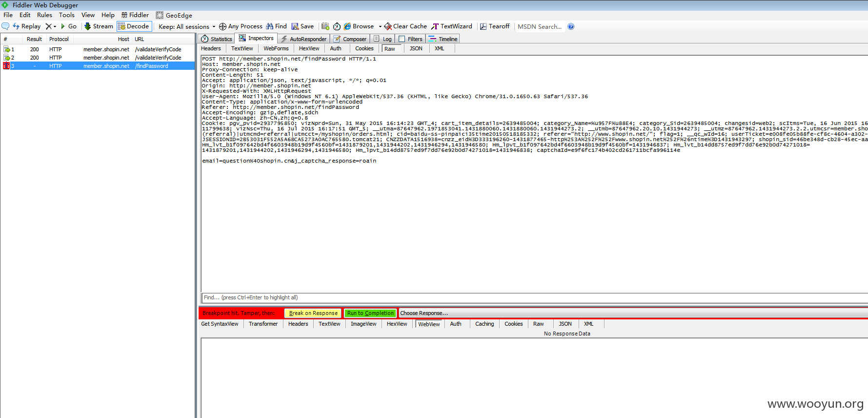Select session 2 validateVerifyCode row
The width and height of the screenshot is (868, 418).
pos(98,58)
